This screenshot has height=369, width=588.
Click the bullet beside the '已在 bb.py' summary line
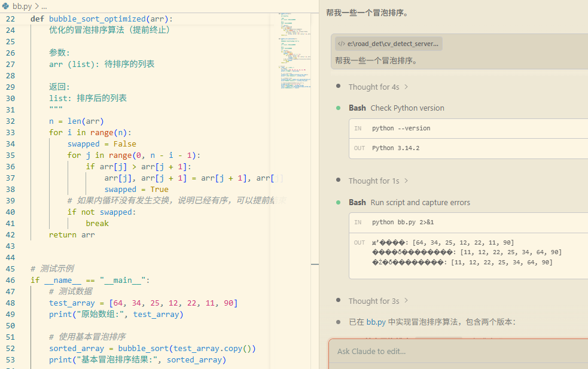pyautogui.click(x=339, y=321)
